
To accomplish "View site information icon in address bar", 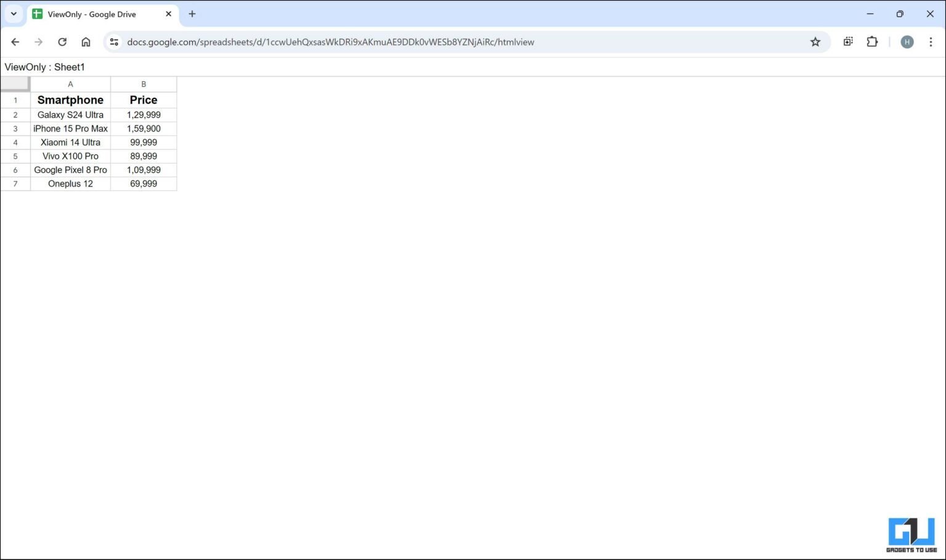I will (x=114, y=42).
